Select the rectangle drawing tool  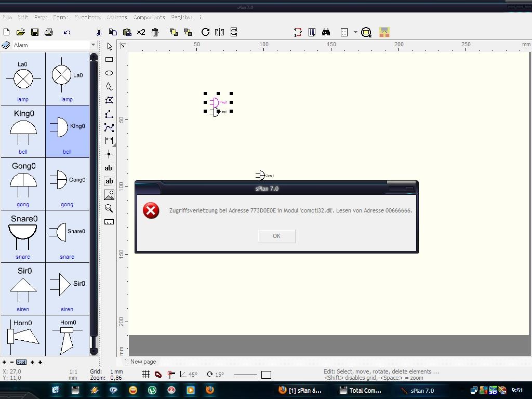pos(109,60)
